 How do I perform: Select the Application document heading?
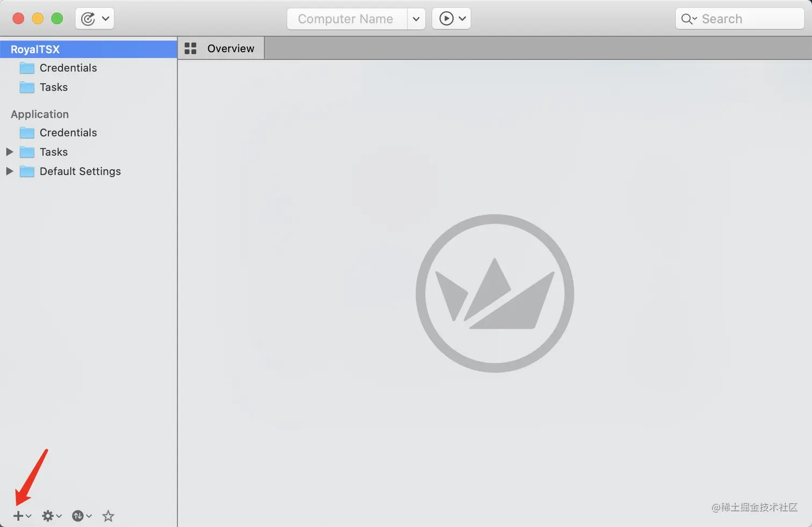[40, 114]
